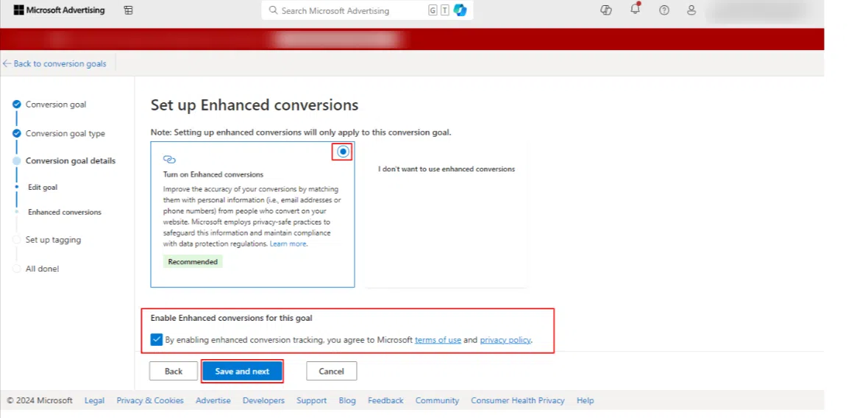Open the Edit goal substep

coord(43,187)
